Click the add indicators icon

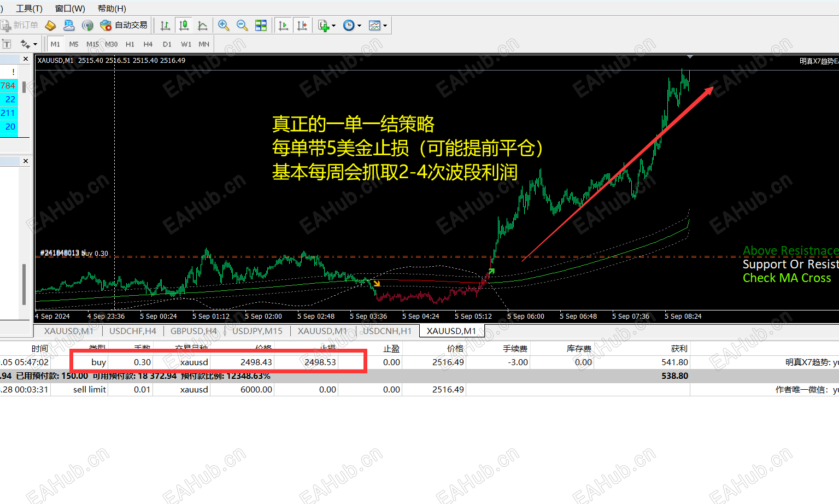(324, 25)
